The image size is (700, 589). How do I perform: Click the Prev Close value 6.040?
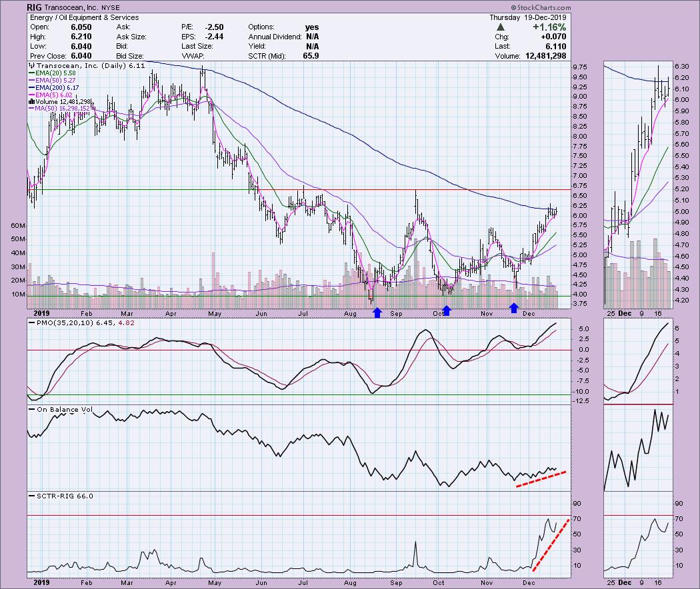[81, 56]
